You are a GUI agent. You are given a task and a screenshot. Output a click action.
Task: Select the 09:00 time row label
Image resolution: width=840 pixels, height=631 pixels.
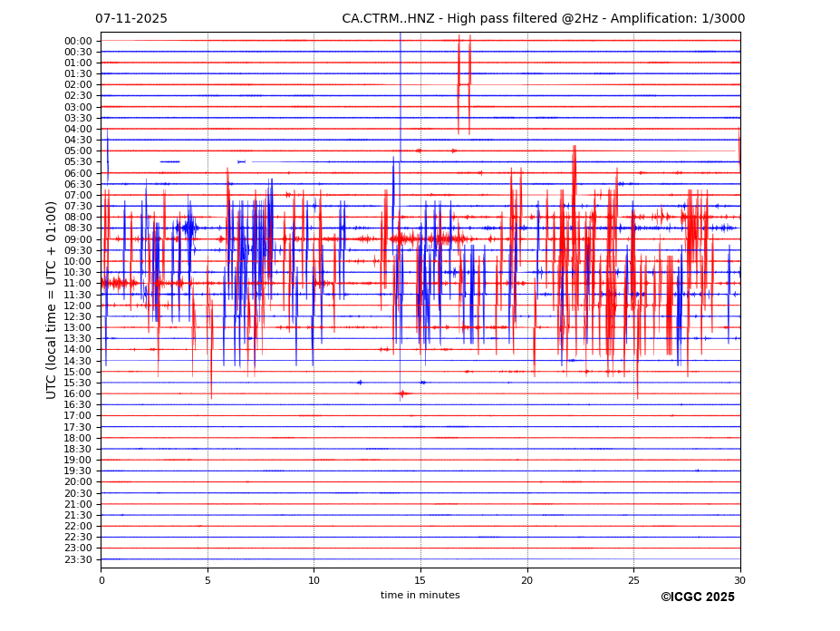click(77, 239)
